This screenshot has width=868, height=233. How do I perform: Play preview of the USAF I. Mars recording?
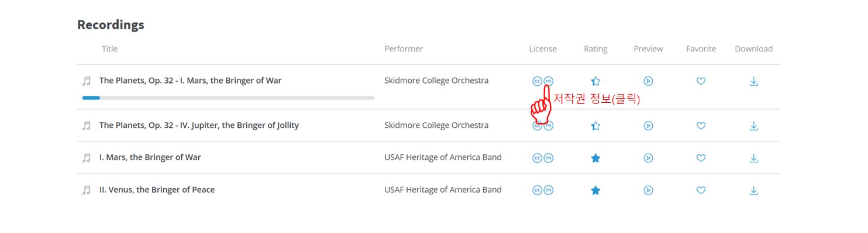[x=648, y=158]
